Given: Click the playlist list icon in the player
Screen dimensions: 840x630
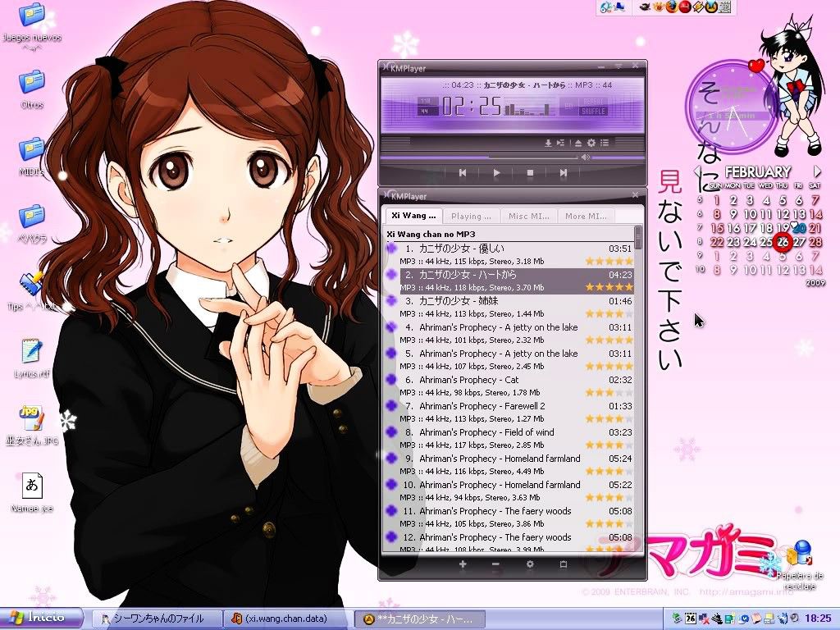Looking at the screenshot, I should [x=605, y=143].
